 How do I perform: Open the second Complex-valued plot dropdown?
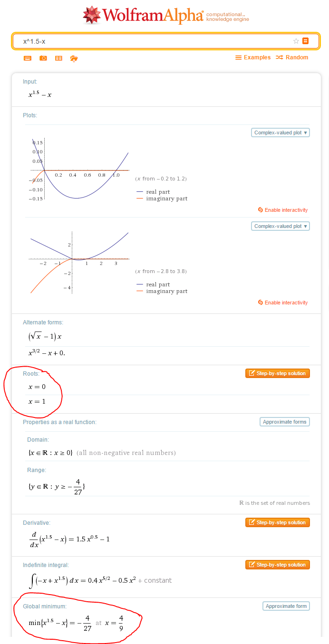tap(280, 226)
